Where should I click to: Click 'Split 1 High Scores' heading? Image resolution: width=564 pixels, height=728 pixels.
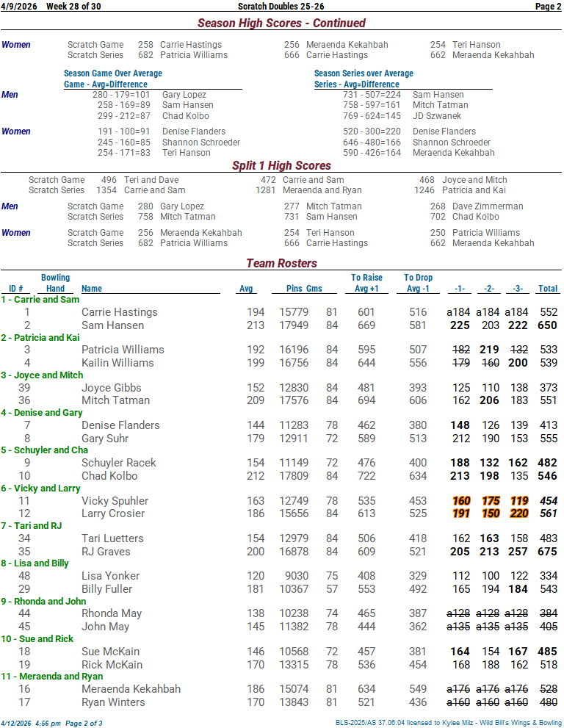[281, 165]
